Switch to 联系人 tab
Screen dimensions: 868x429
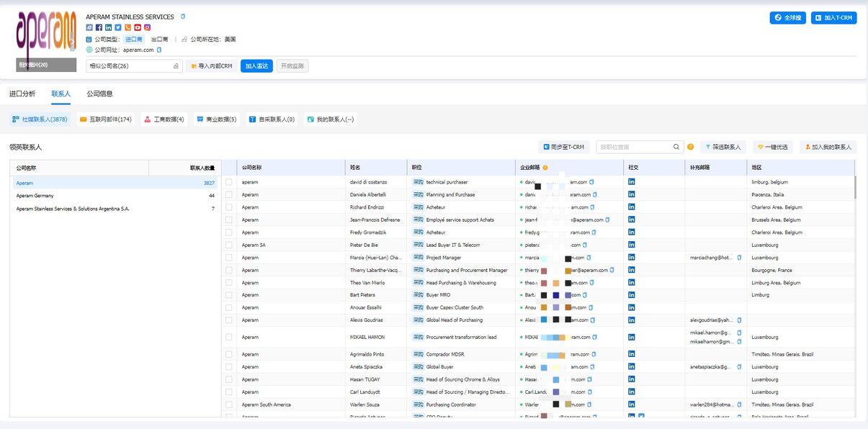(x=61, y=94)
